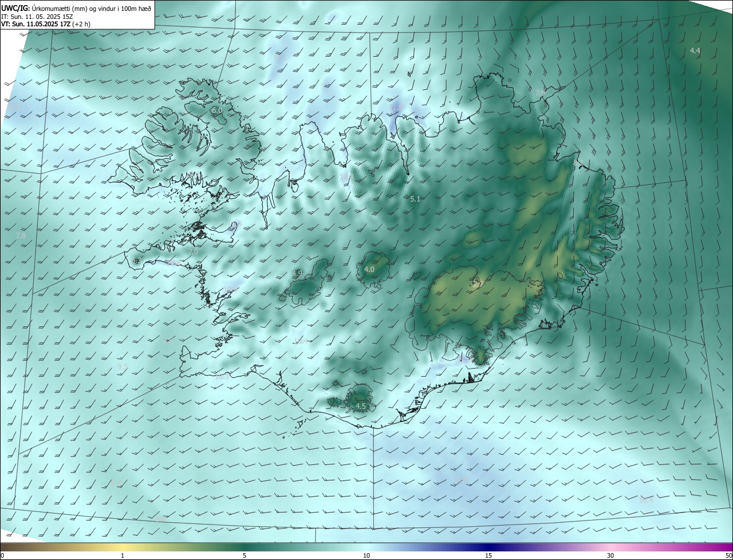Click the 9.5 value label on the map

click(123, 366)
